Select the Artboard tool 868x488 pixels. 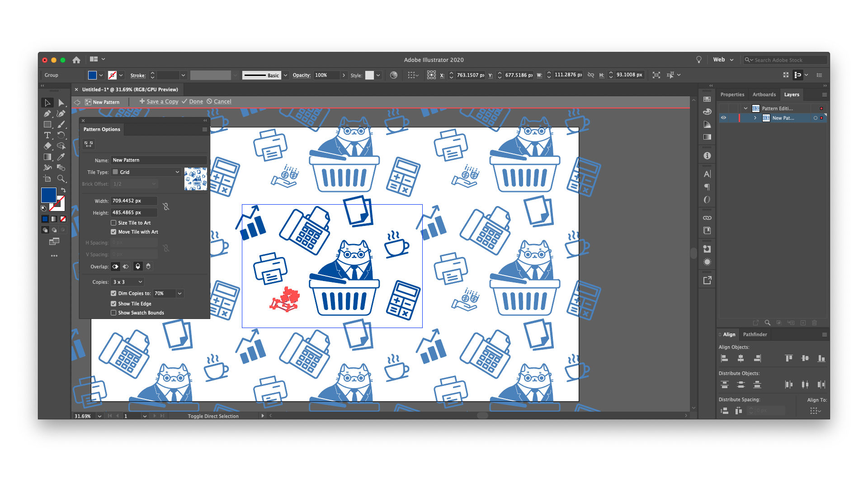47,178
